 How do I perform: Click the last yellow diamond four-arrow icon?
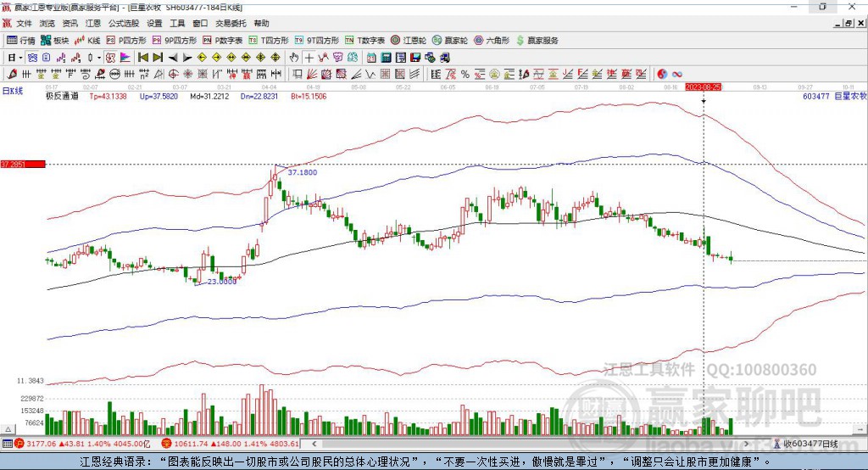tap(275, 58)
